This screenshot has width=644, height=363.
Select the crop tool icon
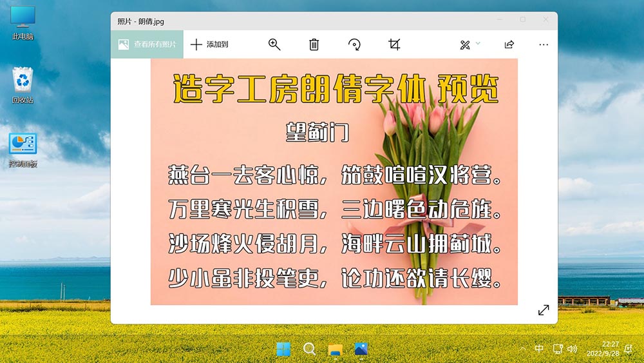[x=394, y=44]
